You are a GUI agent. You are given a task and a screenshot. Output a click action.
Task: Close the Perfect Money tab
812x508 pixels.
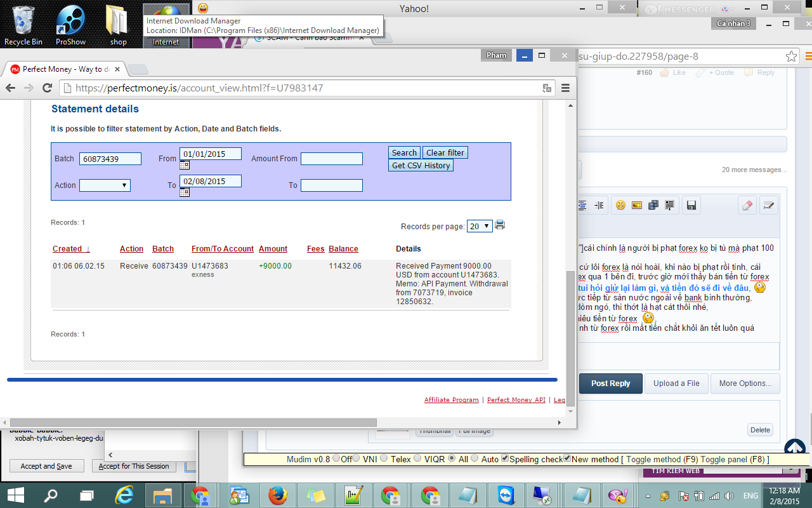[x=118, y=69]
